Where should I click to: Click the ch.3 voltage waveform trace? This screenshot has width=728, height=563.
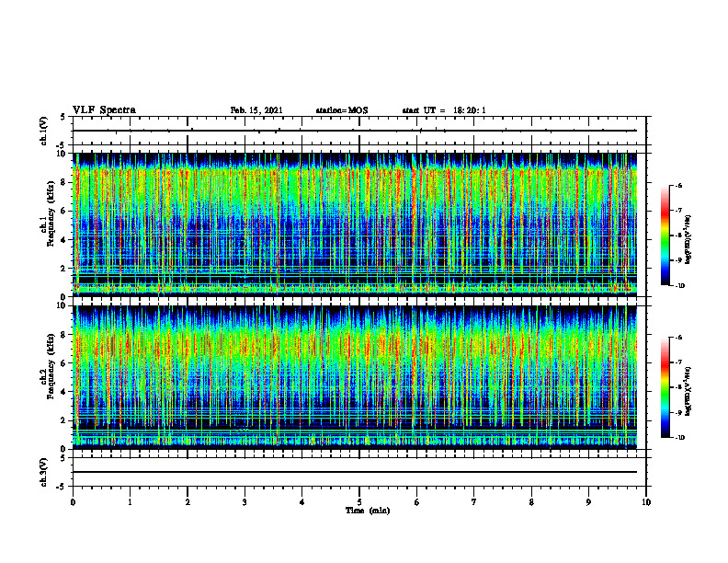point(355,472)
